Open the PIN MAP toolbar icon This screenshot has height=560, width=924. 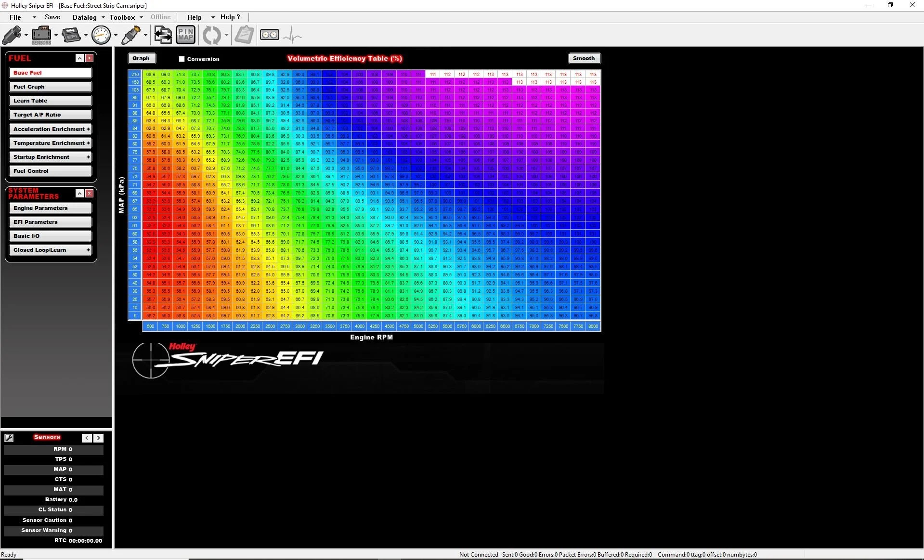coord(186,35)
